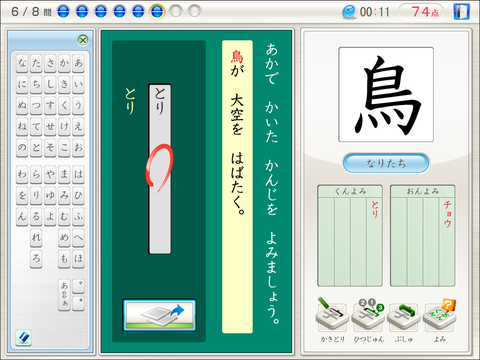Select the fifth question progress dot
This screenshot has height=360, width=480.
[x=138, y=12]
